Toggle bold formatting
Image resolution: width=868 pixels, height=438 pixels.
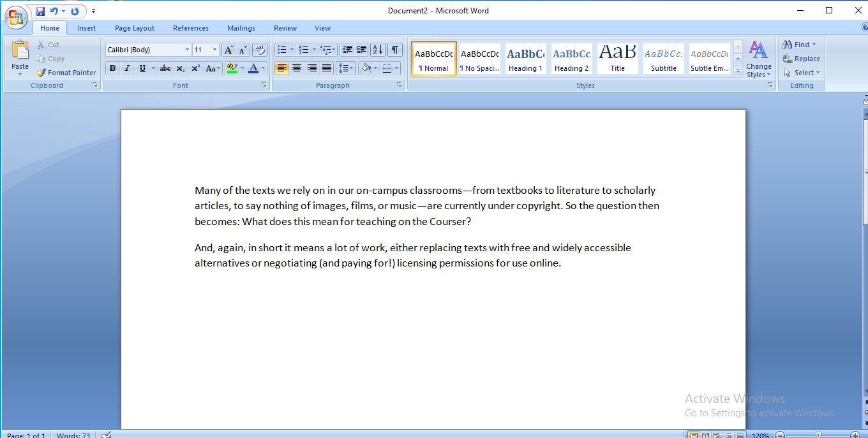pos(112,68)
